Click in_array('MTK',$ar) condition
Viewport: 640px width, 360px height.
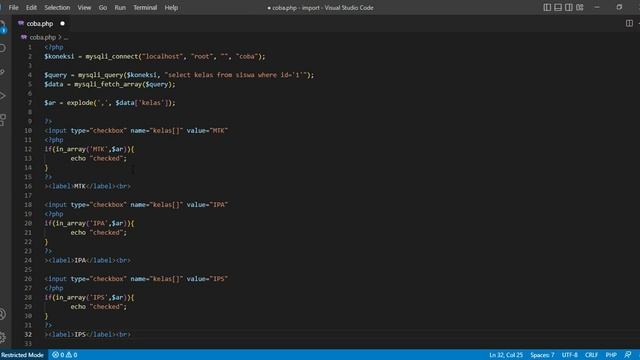click(x=91, y=149)
